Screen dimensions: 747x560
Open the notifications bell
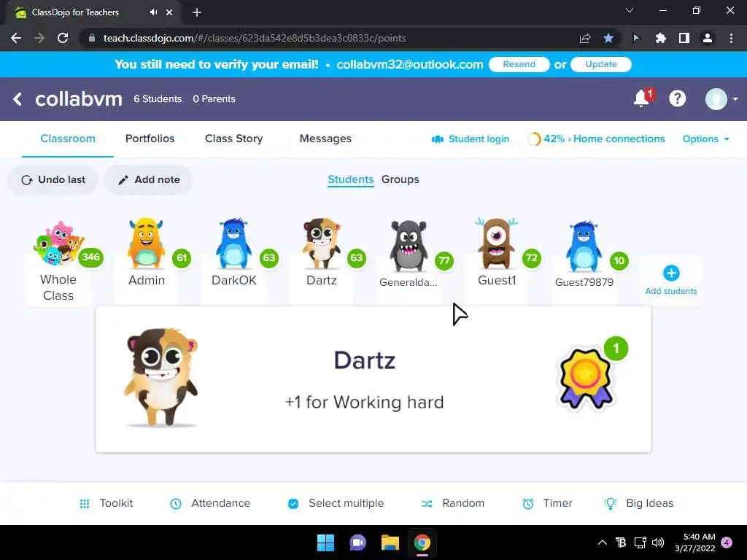tap(642, 98)
